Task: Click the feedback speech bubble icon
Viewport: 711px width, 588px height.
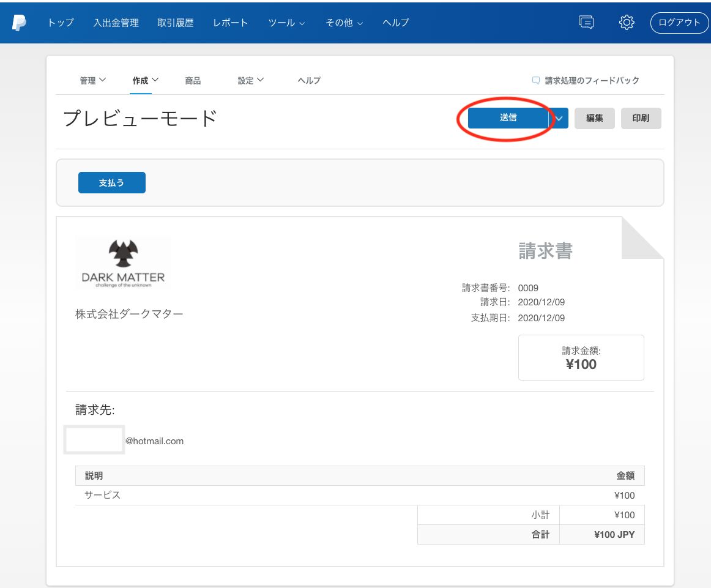Action: (x=536, y=81)
